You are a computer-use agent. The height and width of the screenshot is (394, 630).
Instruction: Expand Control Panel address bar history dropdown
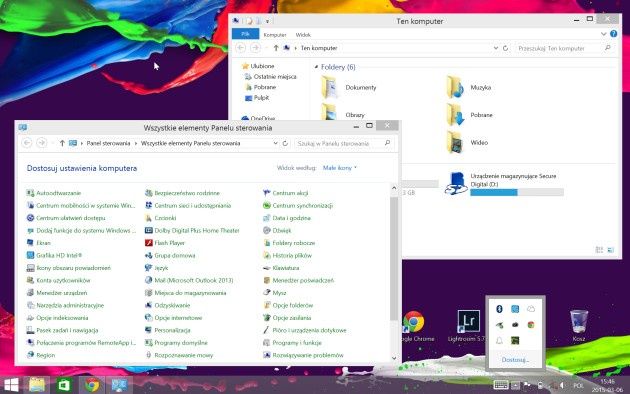pos(276,143)
